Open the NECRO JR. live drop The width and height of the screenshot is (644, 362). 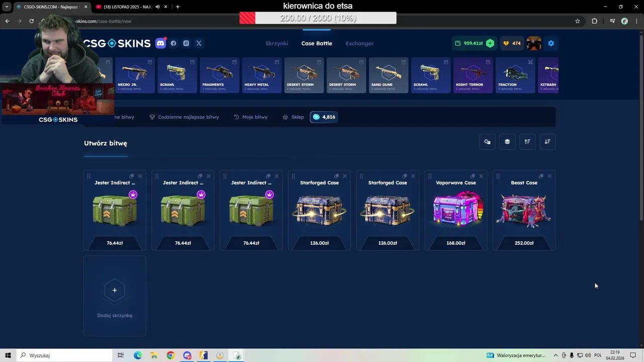[135, 75]
